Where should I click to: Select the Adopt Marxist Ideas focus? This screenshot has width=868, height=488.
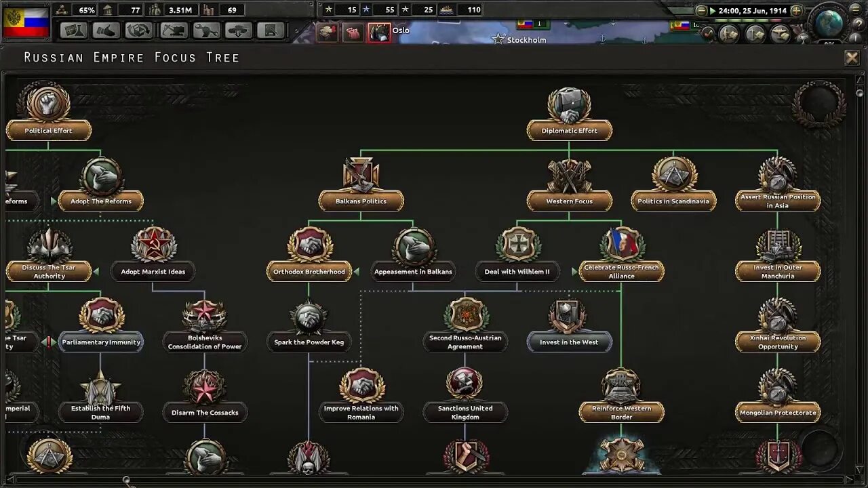153,255
